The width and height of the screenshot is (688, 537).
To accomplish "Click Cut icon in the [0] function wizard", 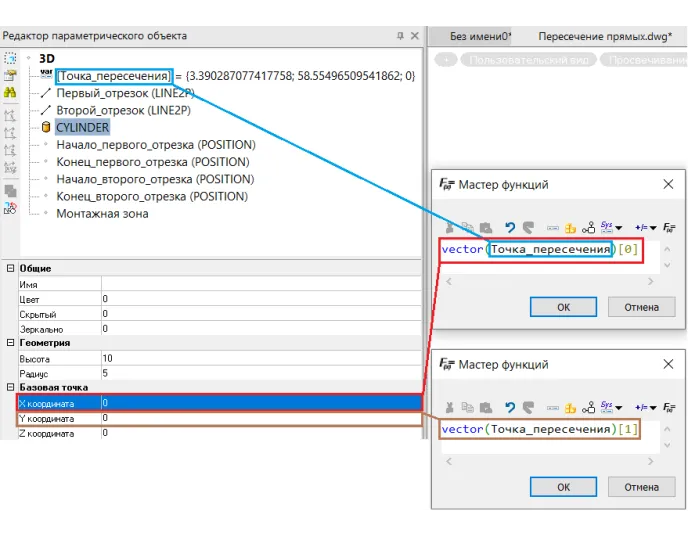I will (449, 227).
